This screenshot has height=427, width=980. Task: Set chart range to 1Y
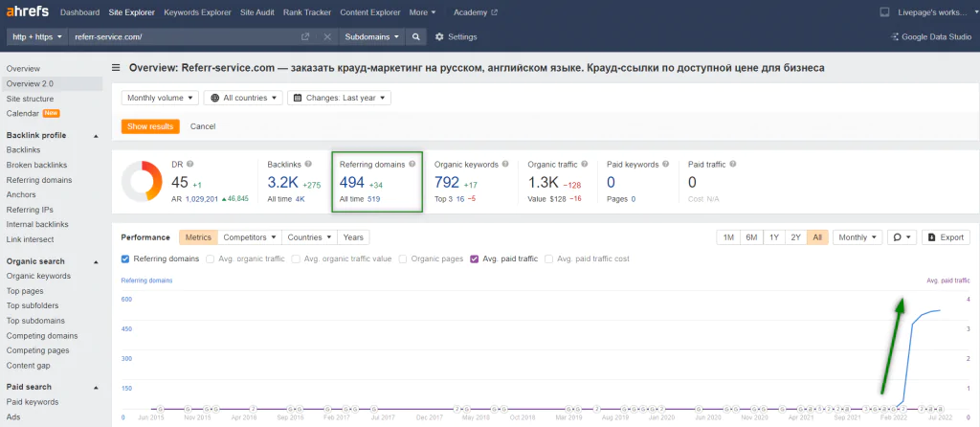click(x=774, y=237)
